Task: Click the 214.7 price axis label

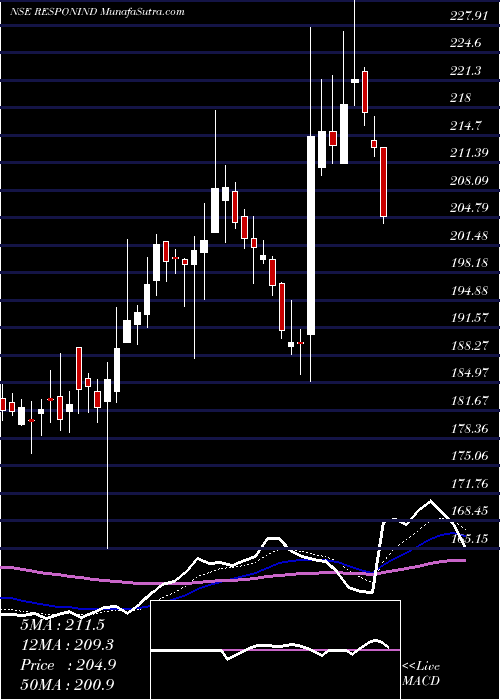Action: point(465,125)
